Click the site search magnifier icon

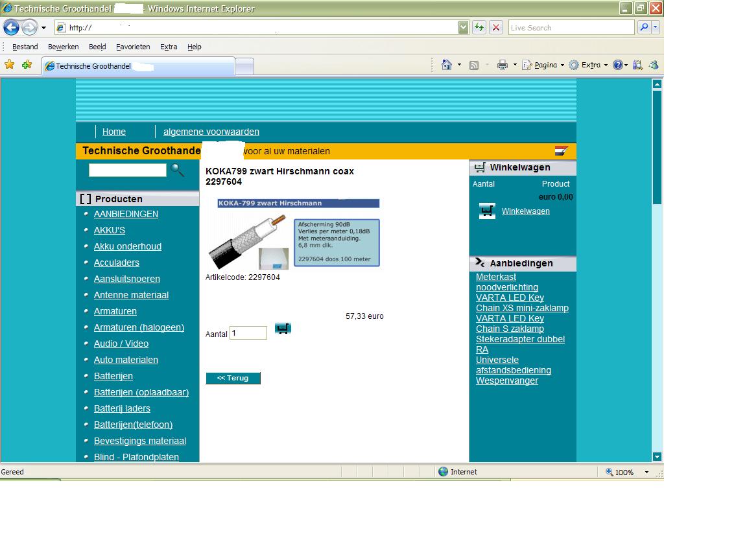pyautogui.click(x=177, y=170)
